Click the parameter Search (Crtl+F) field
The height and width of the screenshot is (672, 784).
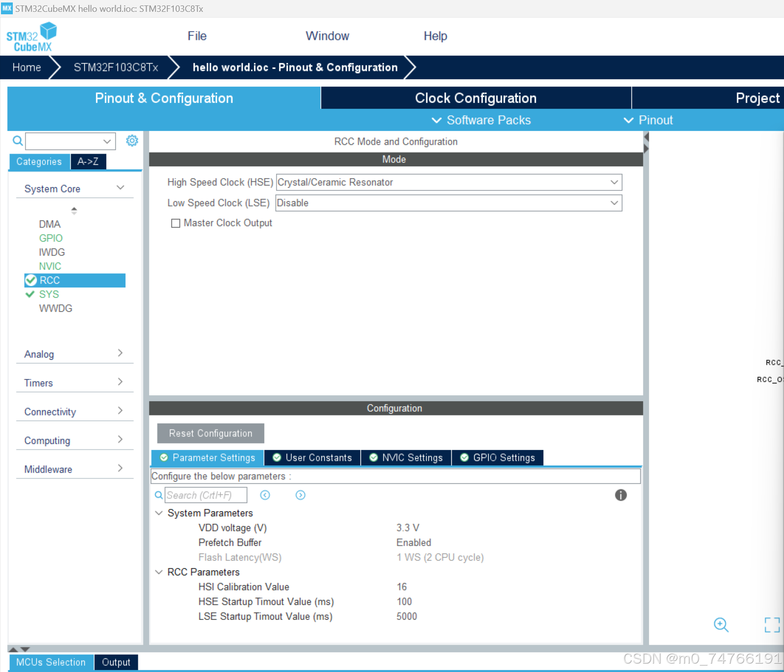[x=206, y=495]
